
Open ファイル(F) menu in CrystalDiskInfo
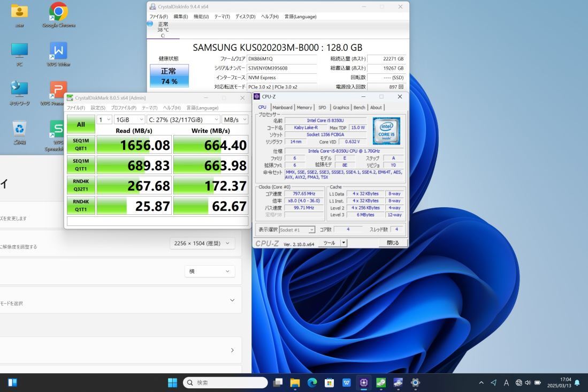pos(158,17)
